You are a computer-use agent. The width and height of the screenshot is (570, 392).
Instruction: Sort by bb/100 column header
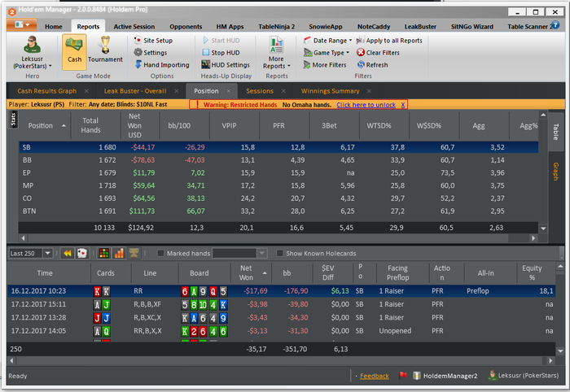[184, 125]
